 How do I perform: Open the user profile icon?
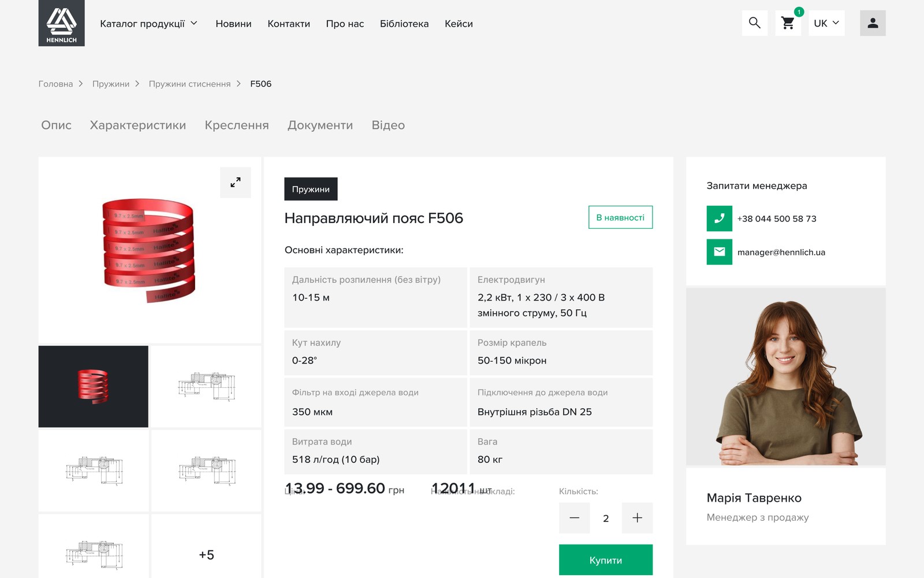click(873, 23)
